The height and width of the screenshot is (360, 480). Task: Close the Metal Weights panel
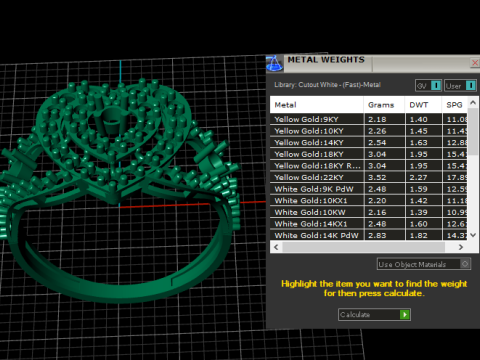coord(475,62)
